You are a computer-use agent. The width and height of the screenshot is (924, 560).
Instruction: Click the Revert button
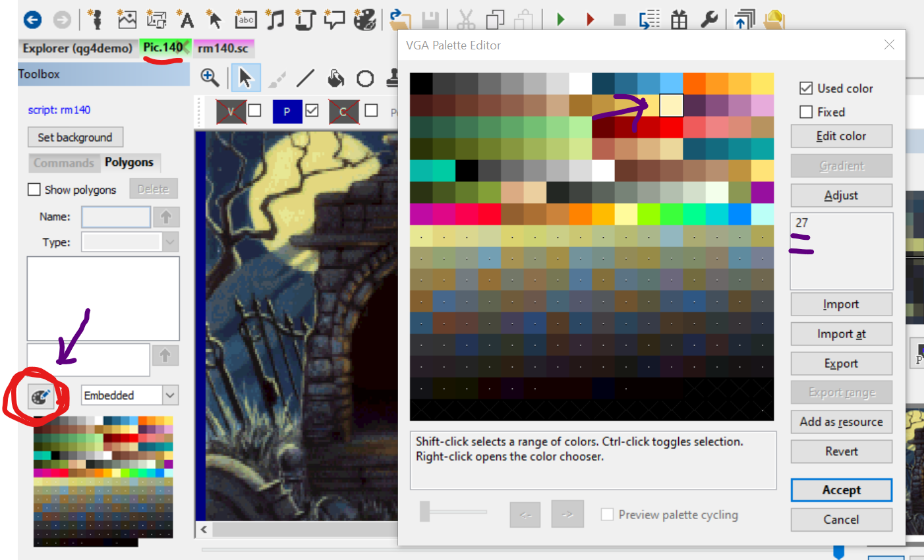tap(842, 452)
